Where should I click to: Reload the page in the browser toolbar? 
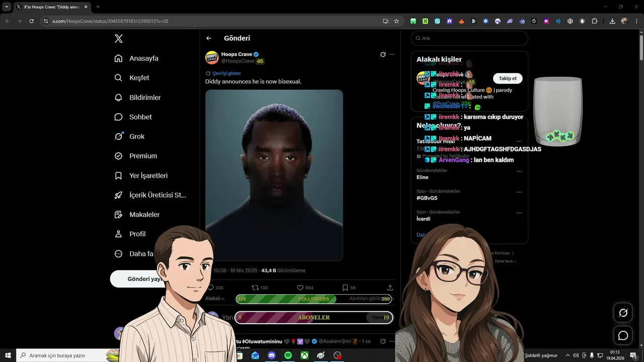pos(32,21)
